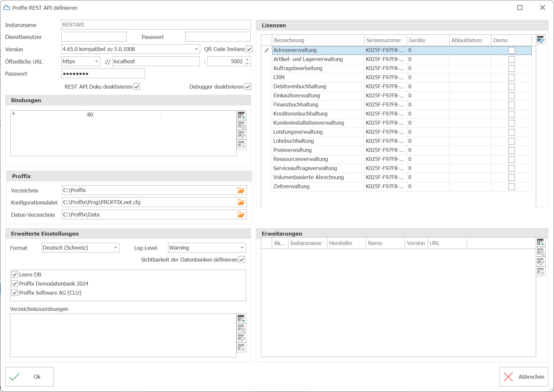Edit the selected binding in Bindungen
This screenshot has height=392, width=554.
242,135
